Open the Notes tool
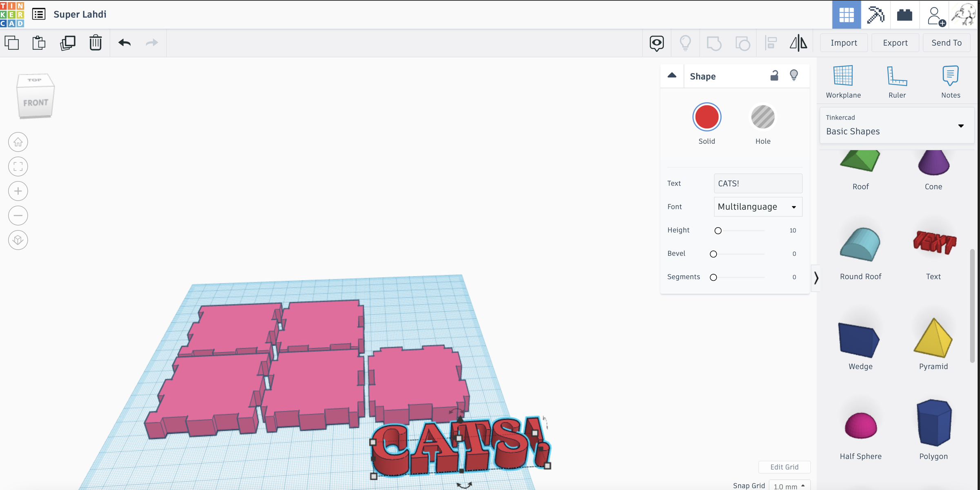The height and width of the screenshot is (490, 980). tap(950, 81)
